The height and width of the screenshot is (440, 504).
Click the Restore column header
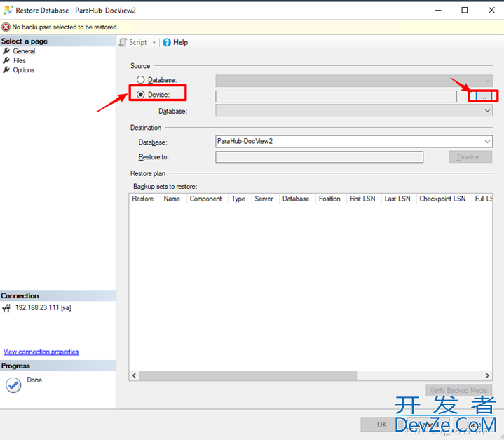pos(143,199)
